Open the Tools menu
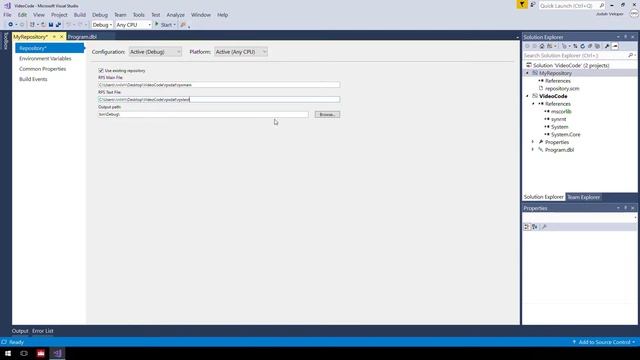The image size is (640, 360). click(138, 15)
